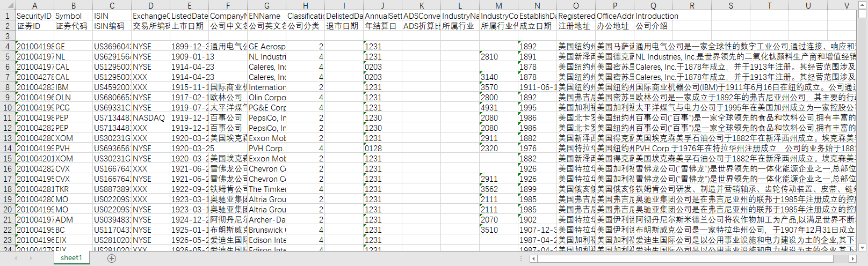Viewport: 868px width, 266px height.
Task: Select the PVH symbol cell
Action: pyautogui.click(x=73, y=148)
